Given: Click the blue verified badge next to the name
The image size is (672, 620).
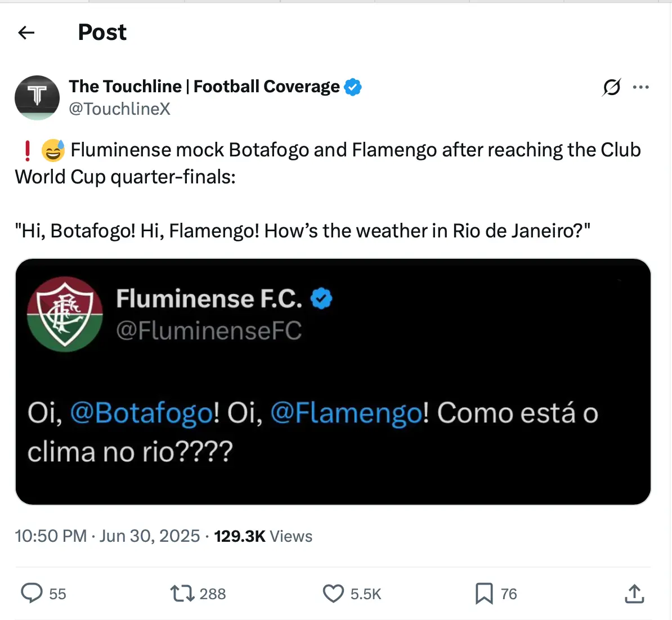Looking at the screenshot, I should coord(353,86).
